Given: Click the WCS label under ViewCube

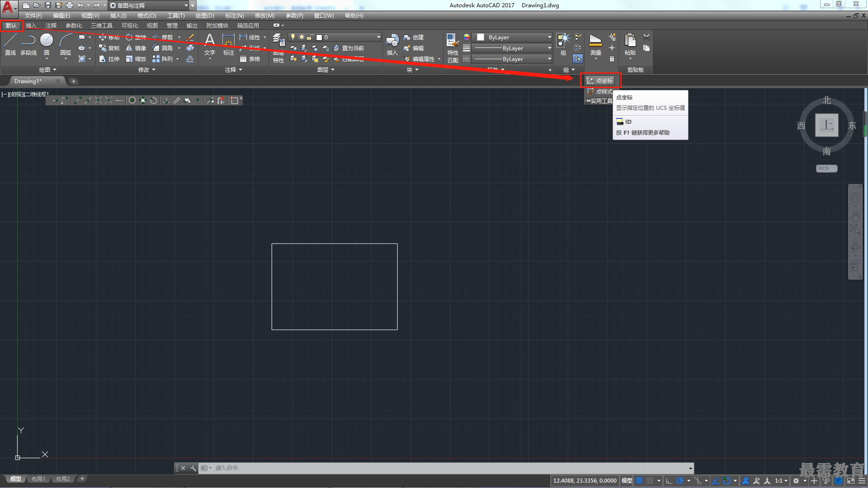Looking at the screenshot, I should coord(826,169).
